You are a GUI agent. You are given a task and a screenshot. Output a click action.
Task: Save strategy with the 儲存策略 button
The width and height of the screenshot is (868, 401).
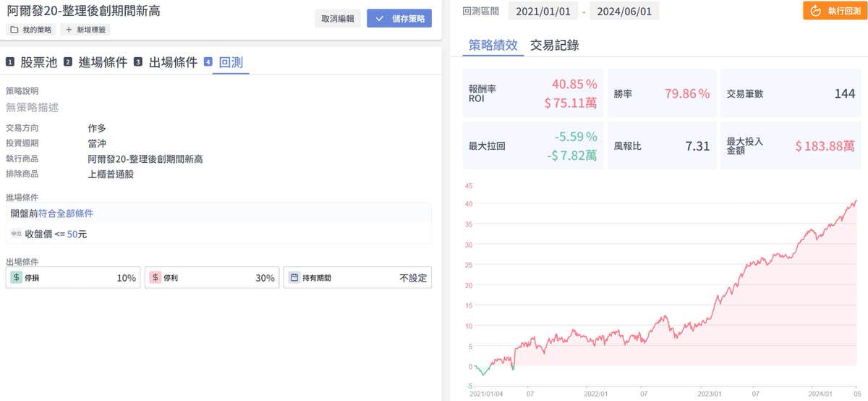click(399, 19)
